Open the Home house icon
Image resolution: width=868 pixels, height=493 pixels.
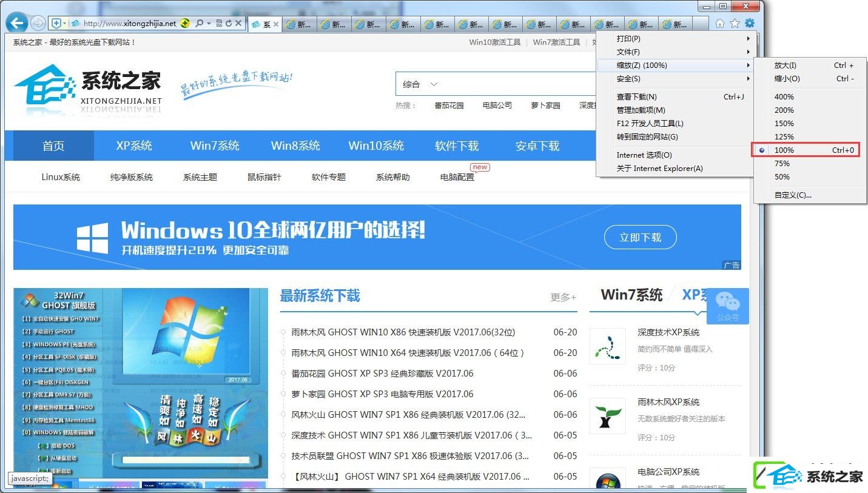tap(720, 24)
